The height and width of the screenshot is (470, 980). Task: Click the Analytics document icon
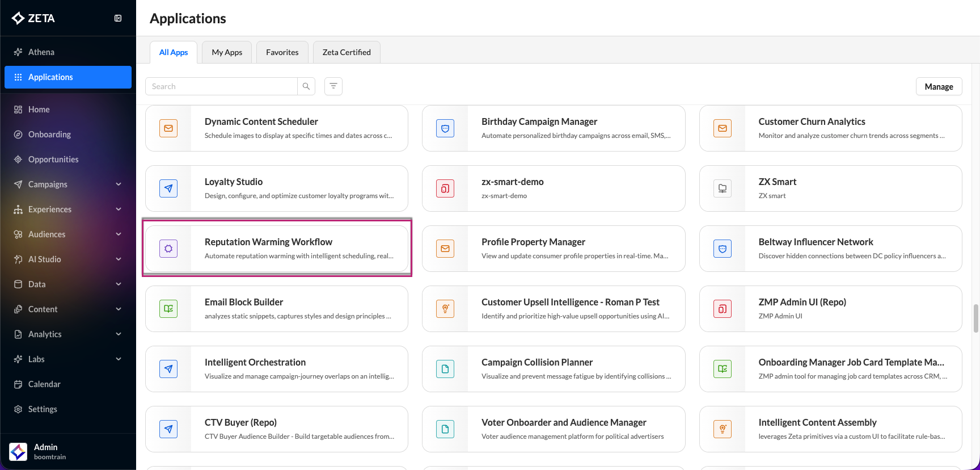pos(18,334)
